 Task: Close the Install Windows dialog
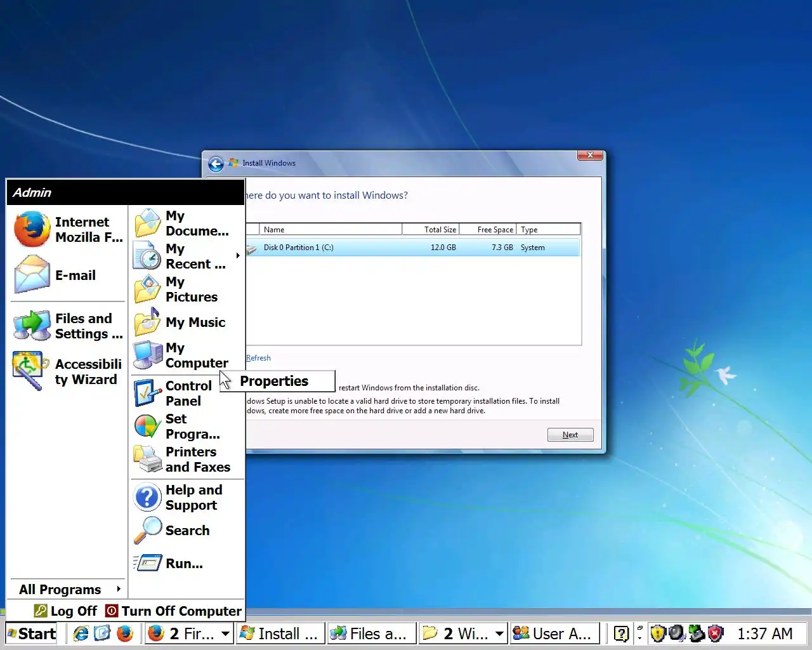(590, 155)
